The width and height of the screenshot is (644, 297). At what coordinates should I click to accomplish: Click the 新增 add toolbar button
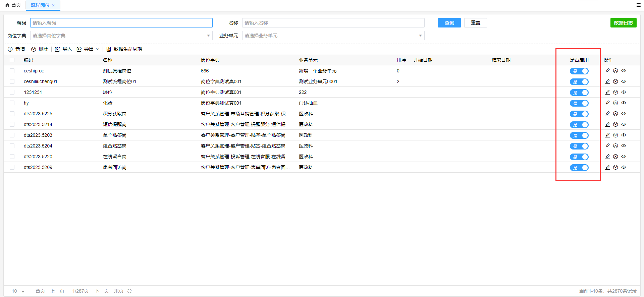click(x=16, y=49)
